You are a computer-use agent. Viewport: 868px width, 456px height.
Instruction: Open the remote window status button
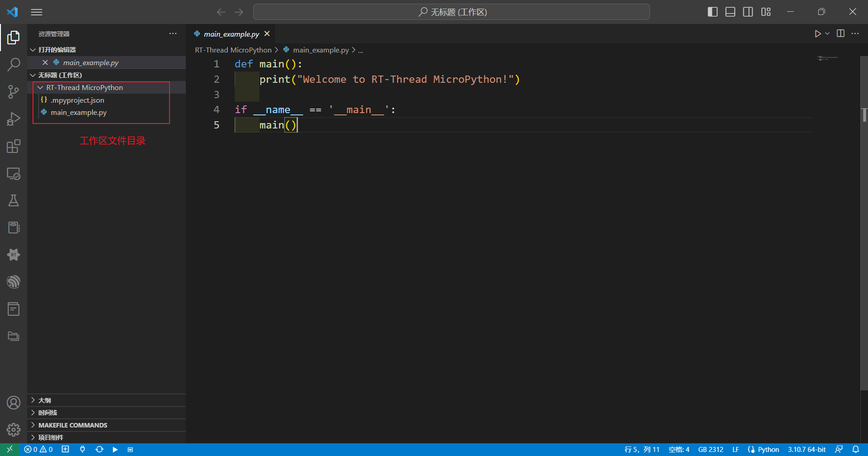coord(9,450)
